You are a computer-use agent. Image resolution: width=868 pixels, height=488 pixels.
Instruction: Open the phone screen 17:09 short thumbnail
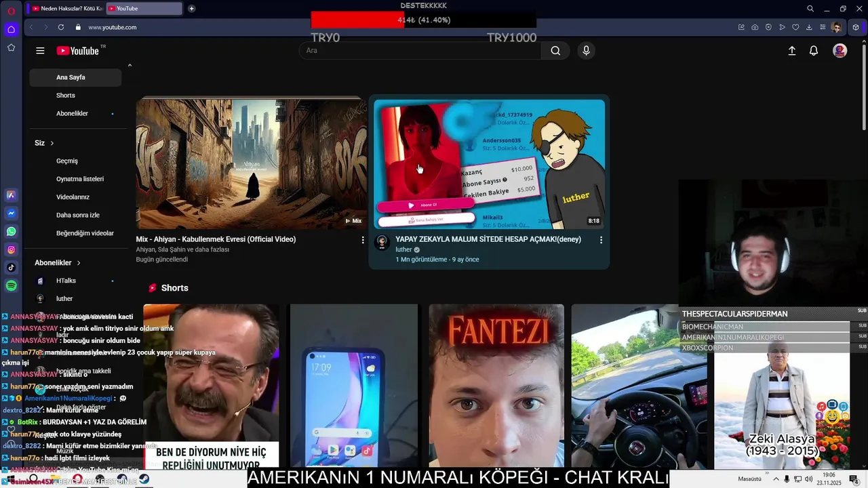[354, 386]
